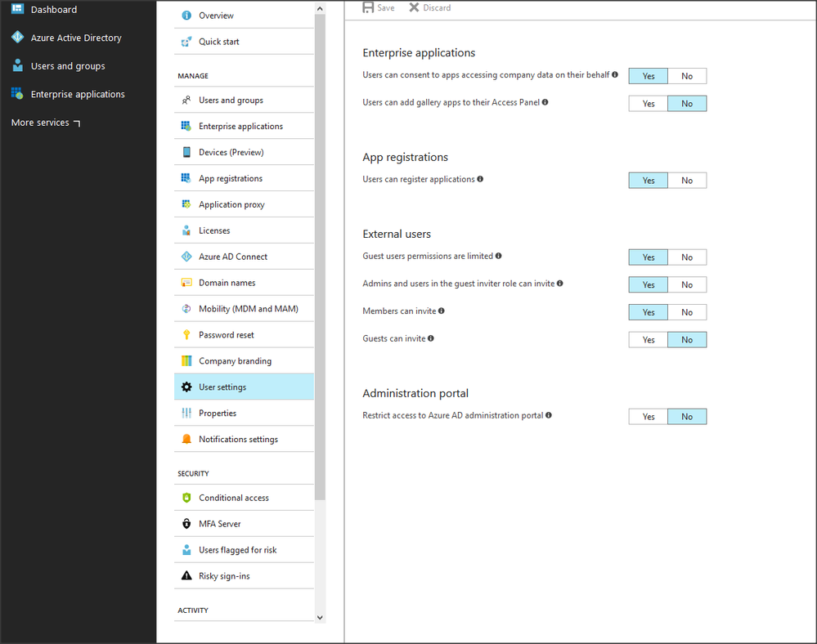Open Company branding label in menu
The image size is (817, 644).
(235, 360)
